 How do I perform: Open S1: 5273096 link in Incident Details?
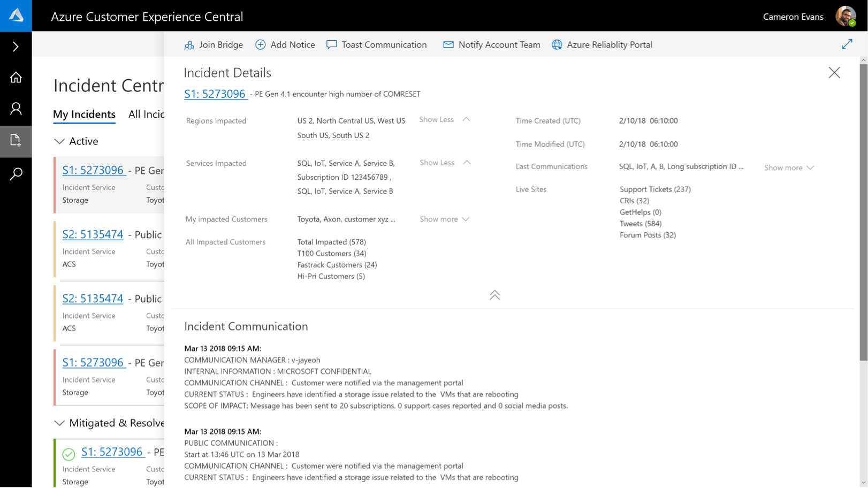click(215, 94)
